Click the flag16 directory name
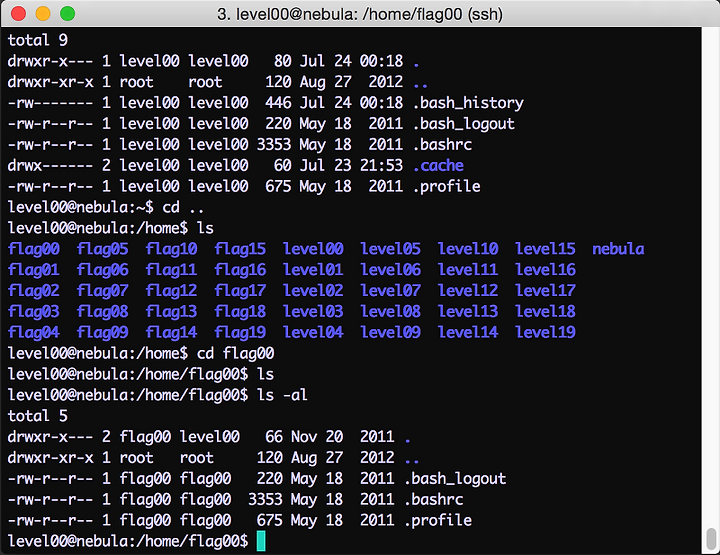Screen dimensions: 720x555 [241, 270]
